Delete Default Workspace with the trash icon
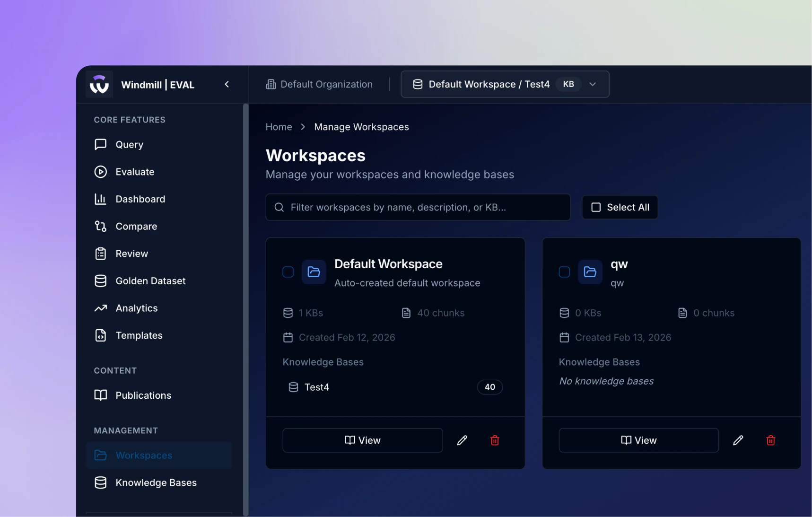The height and width of the screenshot is (517, 812). [495, 440]
